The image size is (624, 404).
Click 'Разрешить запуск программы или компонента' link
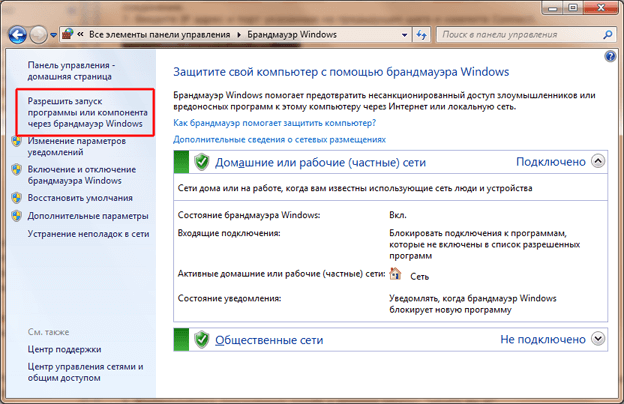(x=87, y=112)
